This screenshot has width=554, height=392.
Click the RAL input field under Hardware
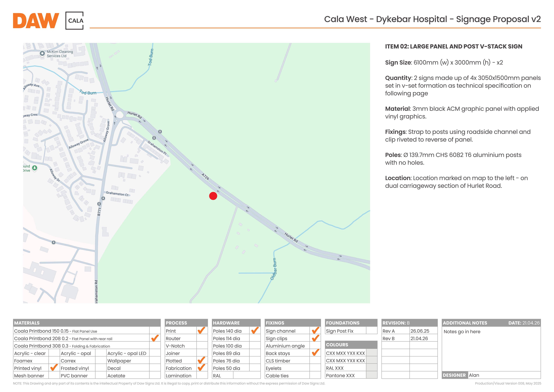tap(247, 375)
